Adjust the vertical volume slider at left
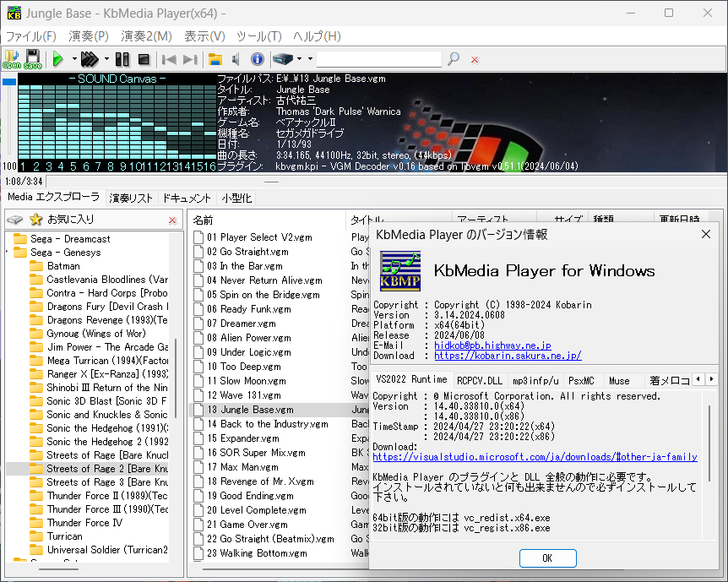The width and height of the screenshot is (728, 582). click(x=9, y=118)
